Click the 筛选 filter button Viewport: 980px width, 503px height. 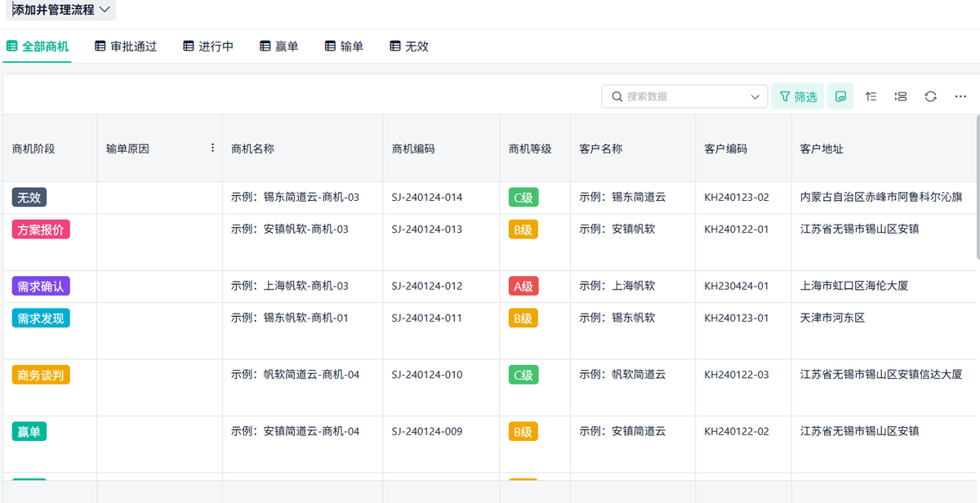798,96
